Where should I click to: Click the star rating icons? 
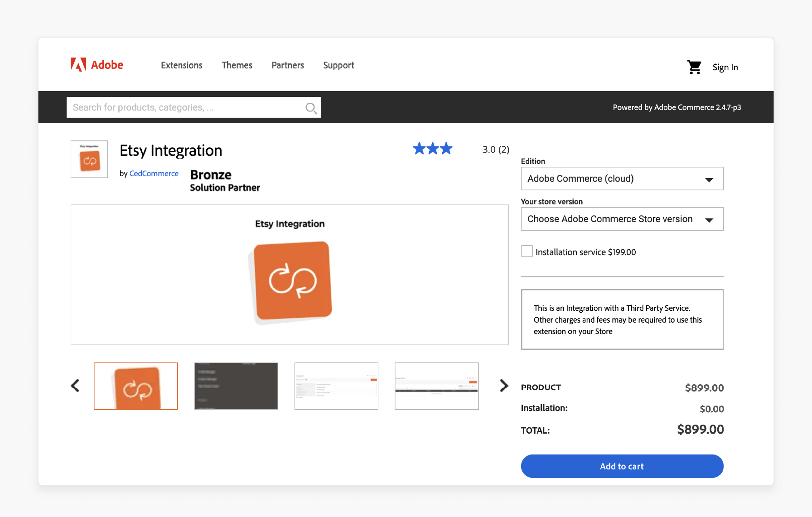[433, 149]
